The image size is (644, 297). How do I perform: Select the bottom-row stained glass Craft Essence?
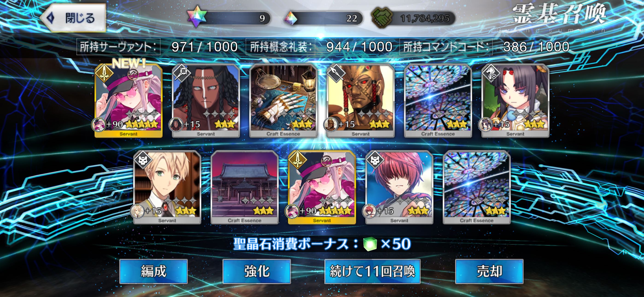pos(477,187)
